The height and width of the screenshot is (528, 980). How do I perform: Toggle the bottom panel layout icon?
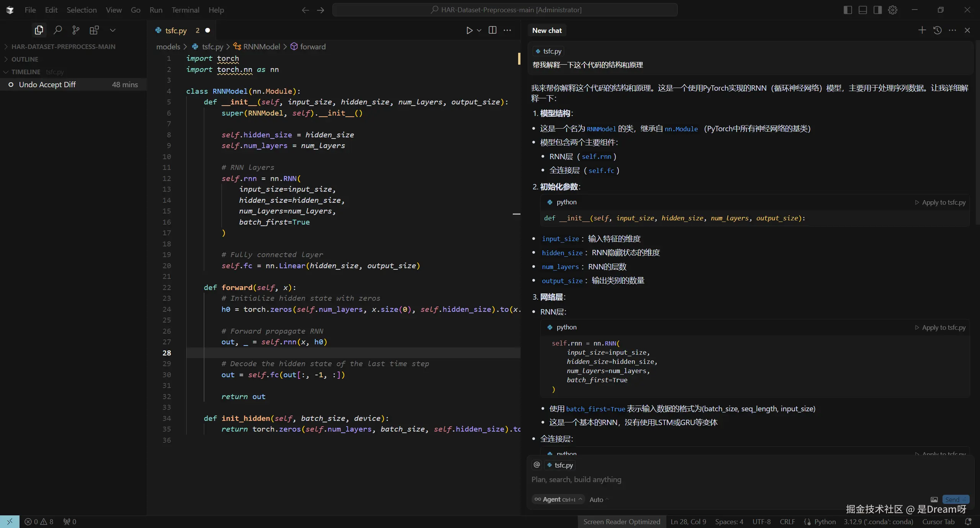click(x=862, y=10)
